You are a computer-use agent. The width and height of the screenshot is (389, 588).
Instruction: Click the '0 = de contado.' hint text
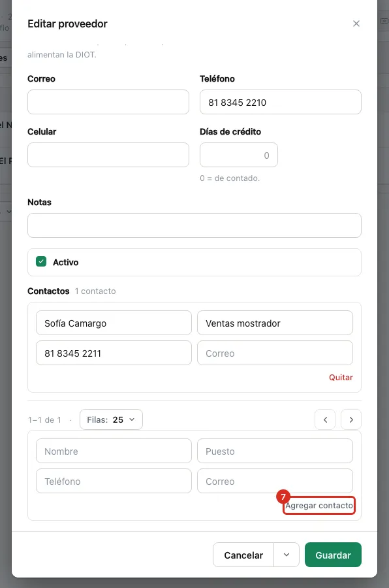[230, 178]
